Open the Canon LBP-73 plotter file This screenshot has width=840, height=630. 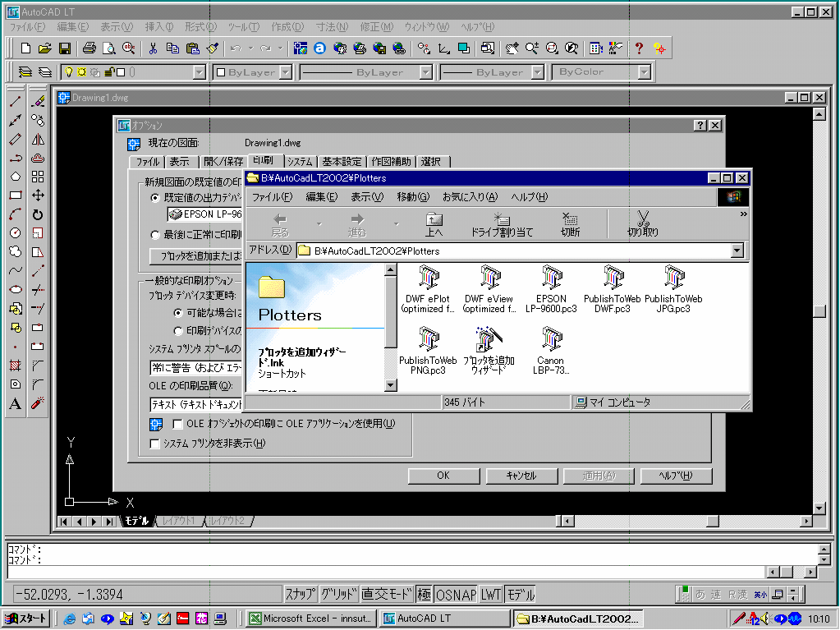[x=551, y=351]
